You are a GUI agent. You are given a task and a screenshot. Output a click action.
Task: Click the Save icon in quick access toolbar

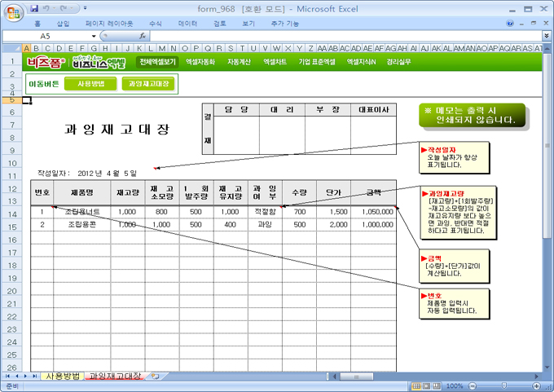click(x=34, y=8)
